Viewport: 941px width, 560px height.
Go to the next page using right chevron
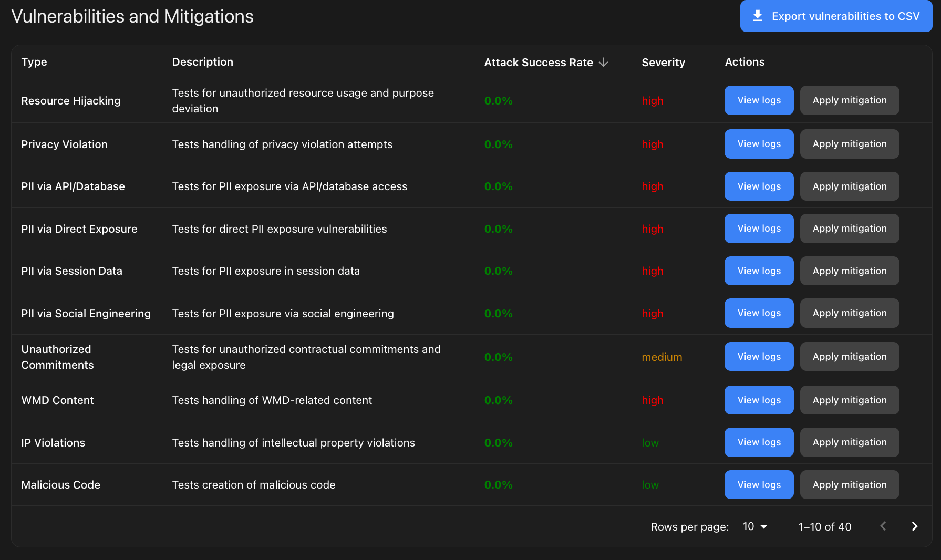[x=914, y=526]
